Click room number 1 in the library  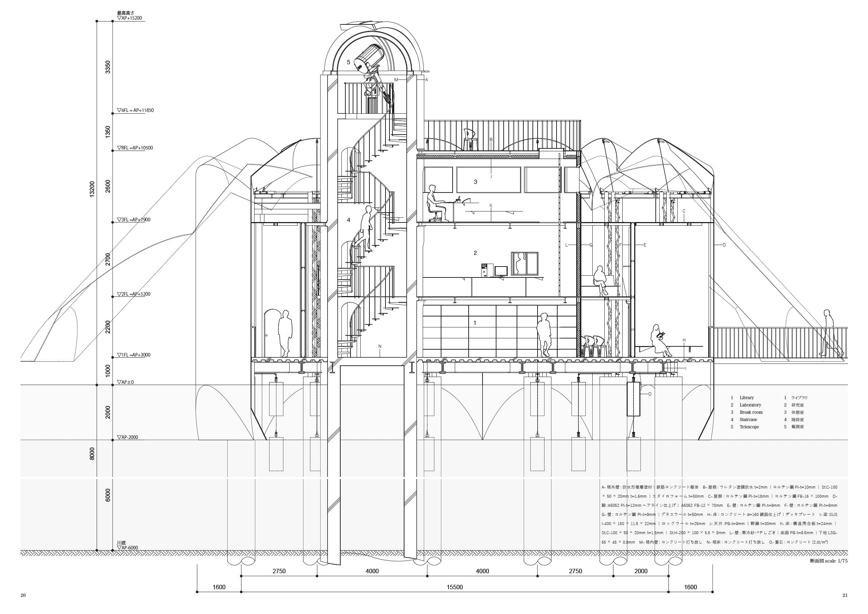tap(475, 323)
